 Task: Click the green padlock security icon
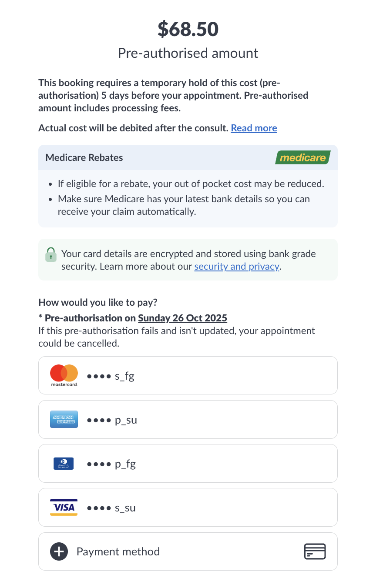pos(51,254)
